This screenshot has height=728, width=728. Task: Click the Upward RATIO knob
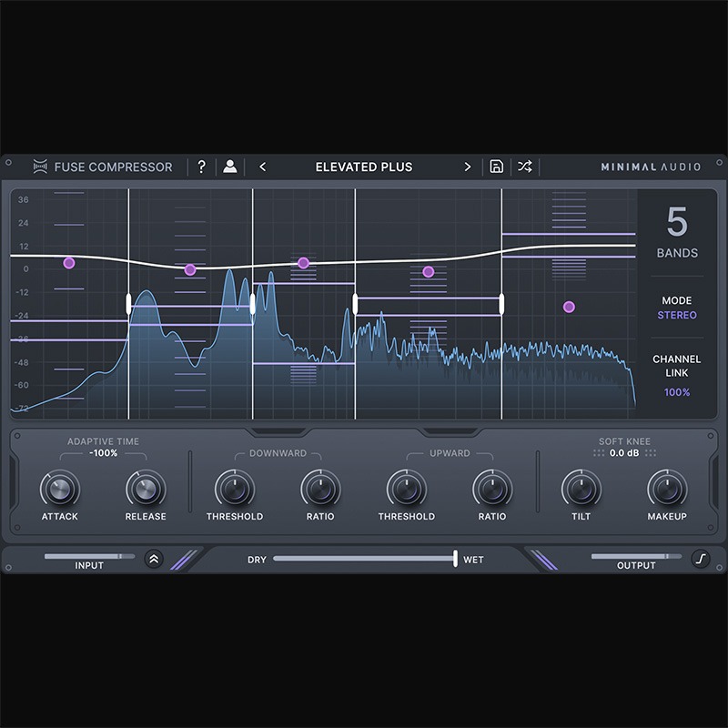tap(492, 489)
